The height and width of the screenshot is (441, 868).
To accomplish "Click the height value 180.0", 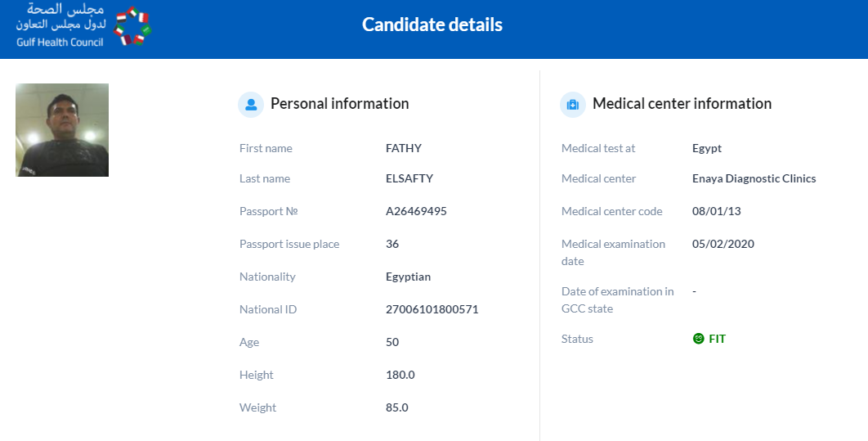I will pos(400,375).
